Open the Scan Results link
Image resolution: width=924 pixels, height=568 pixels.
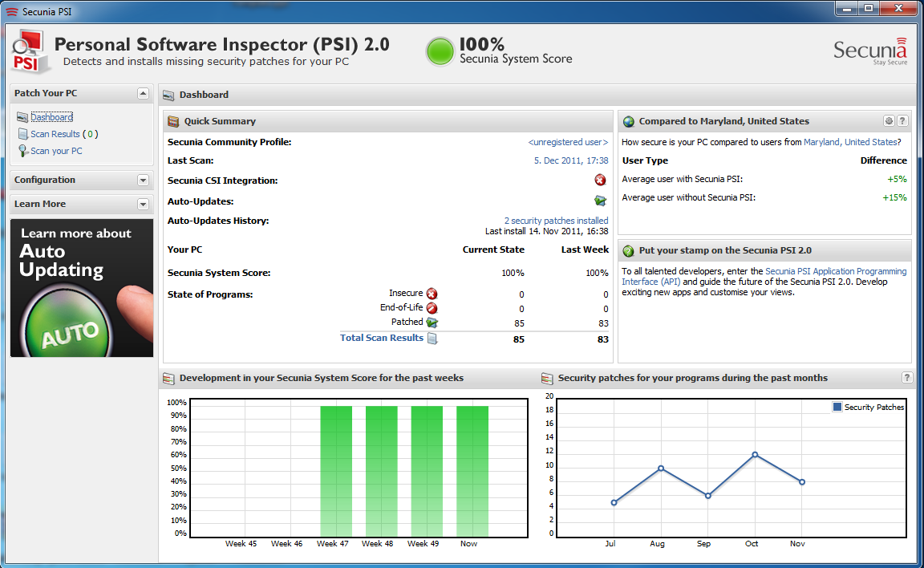tap(55, 134)
